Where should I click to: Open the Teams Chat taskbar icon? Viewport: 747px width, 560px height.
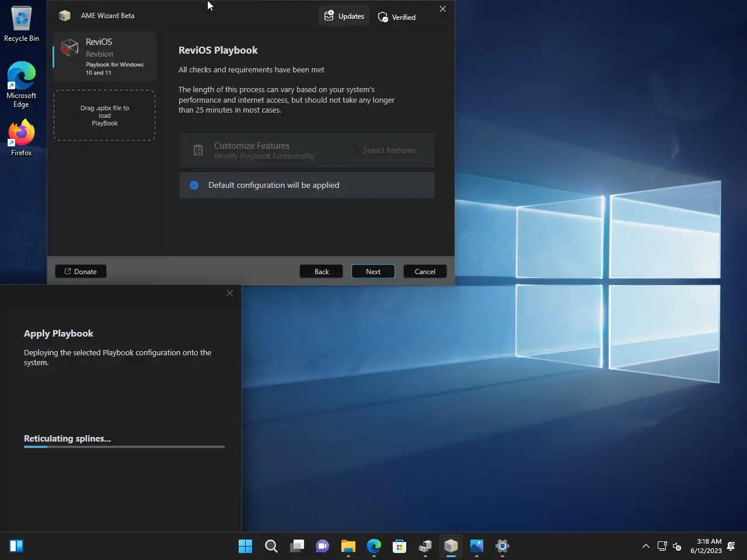pos(323,546)
